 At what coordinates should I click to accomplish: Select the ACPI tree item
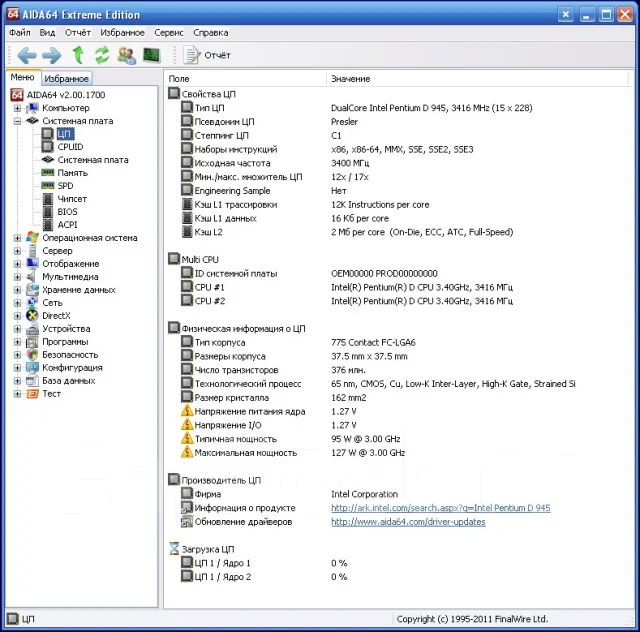click(x=67, y=225)
